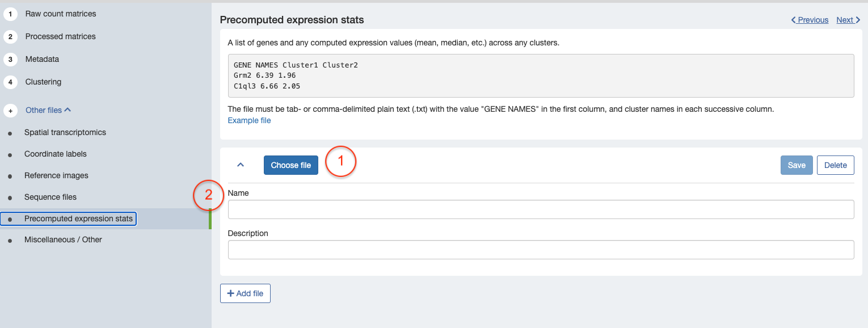Open the Coordinate labels section

pos(56,154)
